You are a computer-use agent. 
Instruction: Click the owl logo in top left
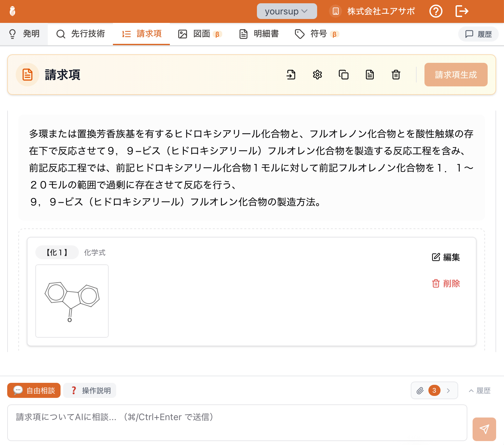click(x=12, y=11)
